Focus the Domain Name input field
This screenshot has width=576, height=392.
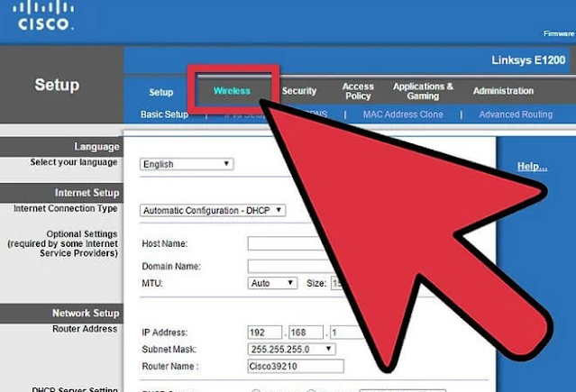290,266
